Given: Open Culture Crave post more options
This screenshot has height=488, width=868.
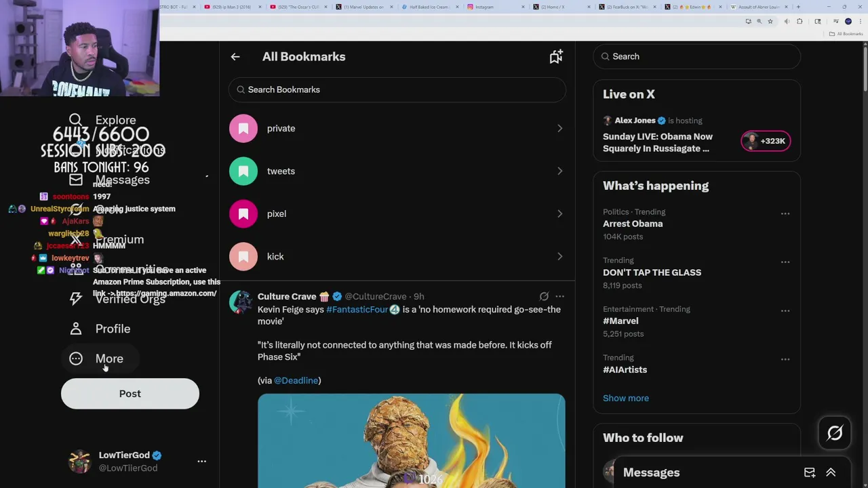Looking at the screenshot, I should tap(559, 296).
